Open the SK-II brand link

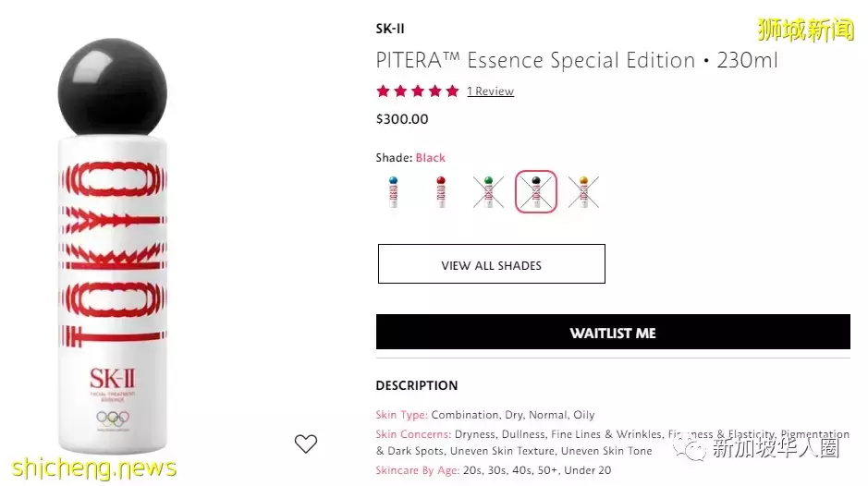coord(390,29)
